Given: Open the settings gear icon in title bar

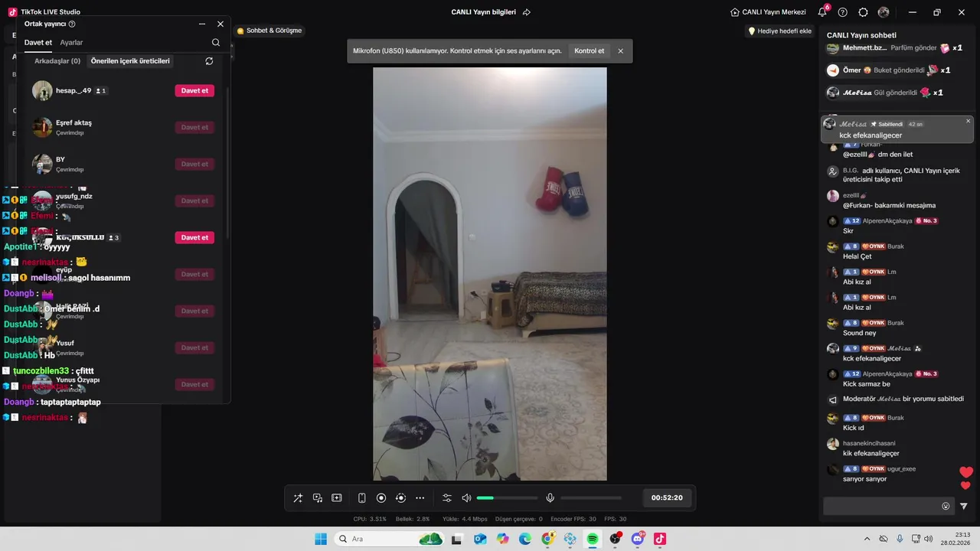Looking at the screenshot, I should pos(863,12).
